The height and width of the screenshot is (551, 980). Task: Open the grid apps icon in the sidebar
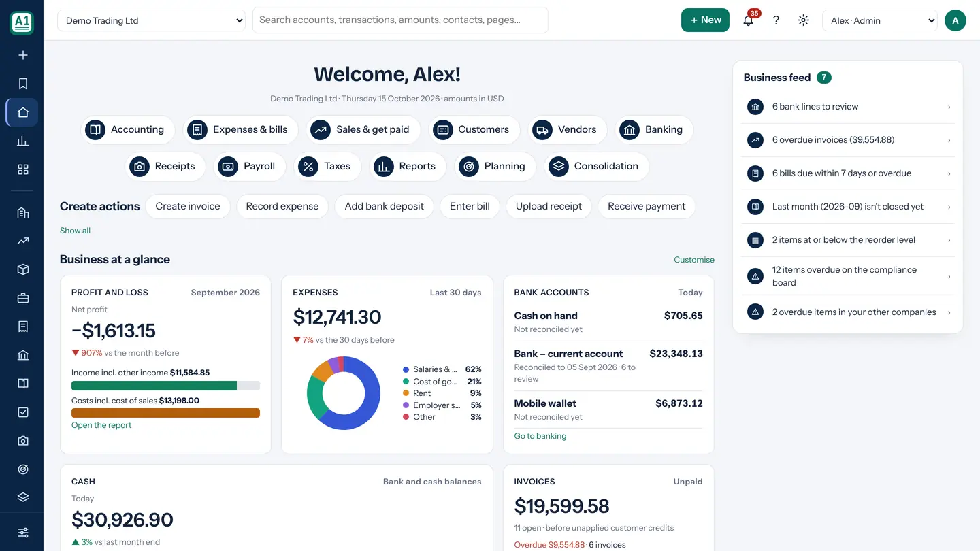[23, 169]
